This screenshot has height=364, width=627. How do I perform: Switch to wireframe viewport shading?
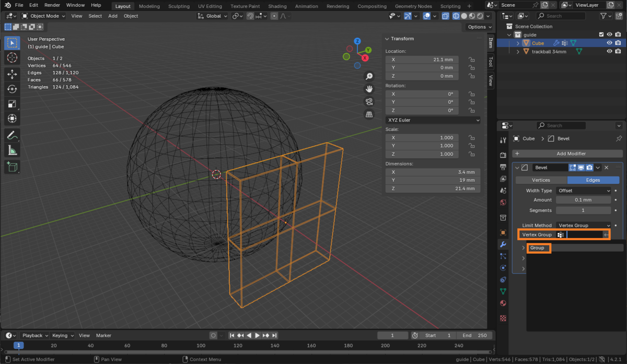[456, 16]
